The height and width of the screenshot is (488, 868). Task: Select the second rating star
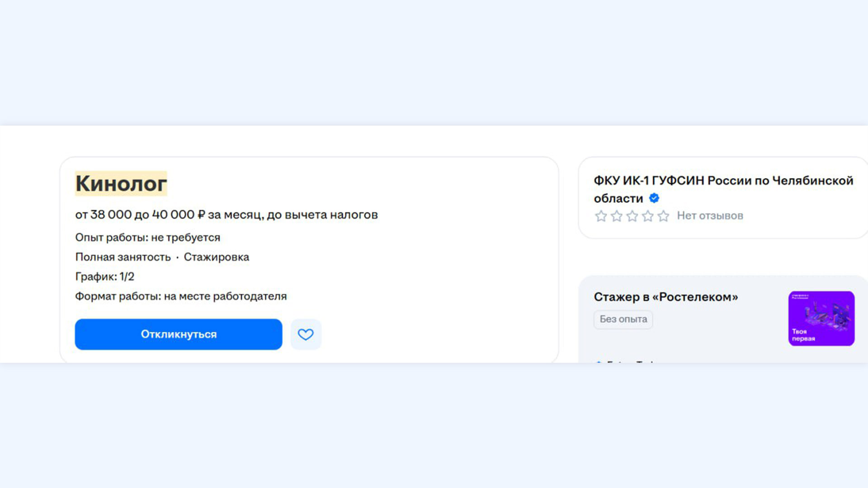(617, 216)
